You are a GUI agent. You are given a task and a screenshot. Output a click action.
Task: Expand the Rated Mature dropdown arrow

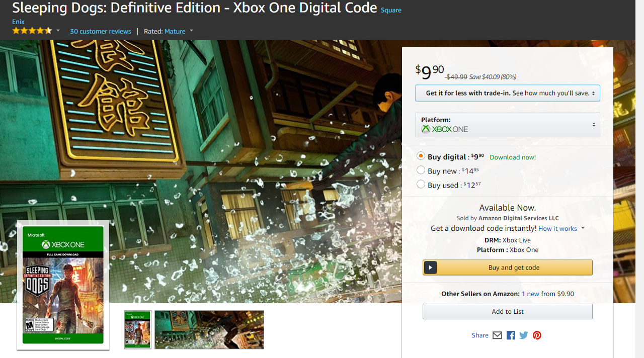click(191, 31)
